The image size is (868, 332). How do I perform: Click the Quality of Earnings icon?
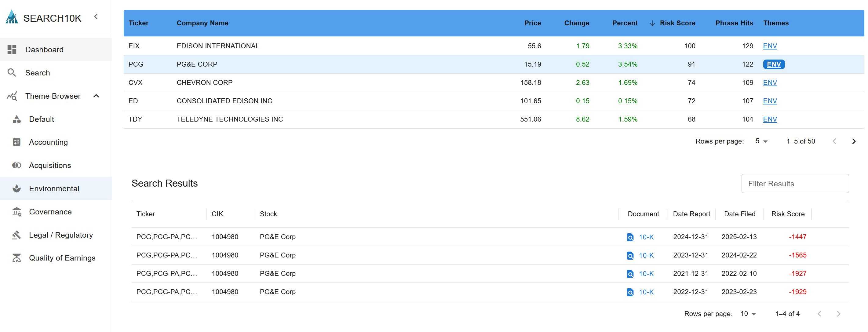point(16,258)
